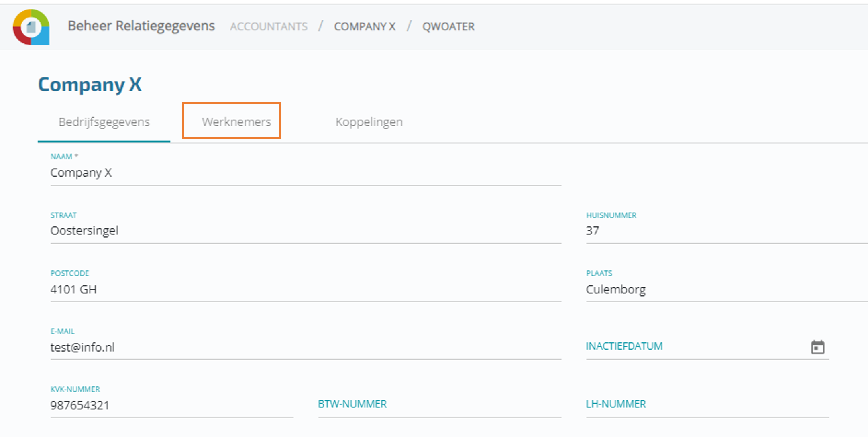The height and width of the screenshot is (437, 868).
Task: Select the Bedrijfsgegevens tab
Action: (x=104, y=122)
